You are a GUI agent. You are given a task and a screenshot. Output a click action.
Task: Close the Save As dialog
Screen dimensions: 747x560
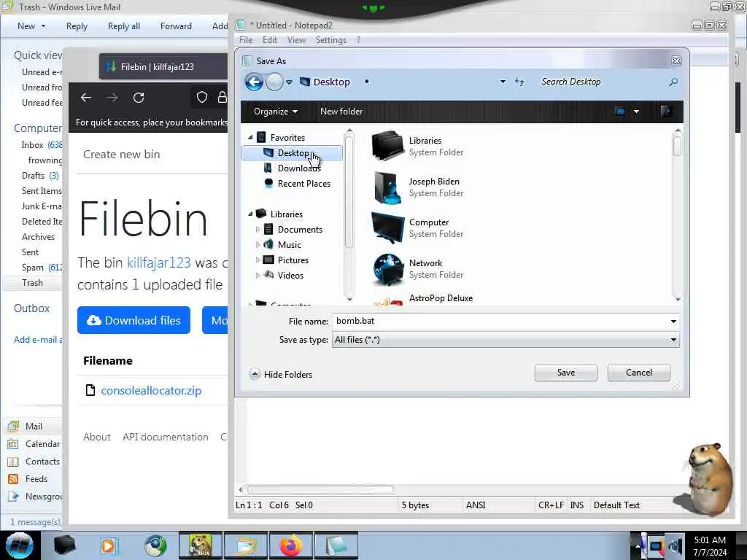click(676, 61)
